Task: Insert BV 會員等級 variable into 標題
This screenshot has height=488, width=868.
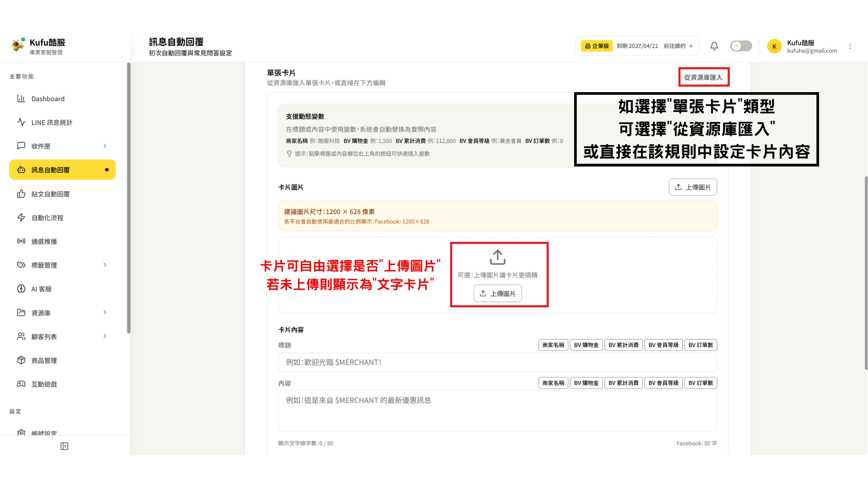Action: (x=663, y=345)
